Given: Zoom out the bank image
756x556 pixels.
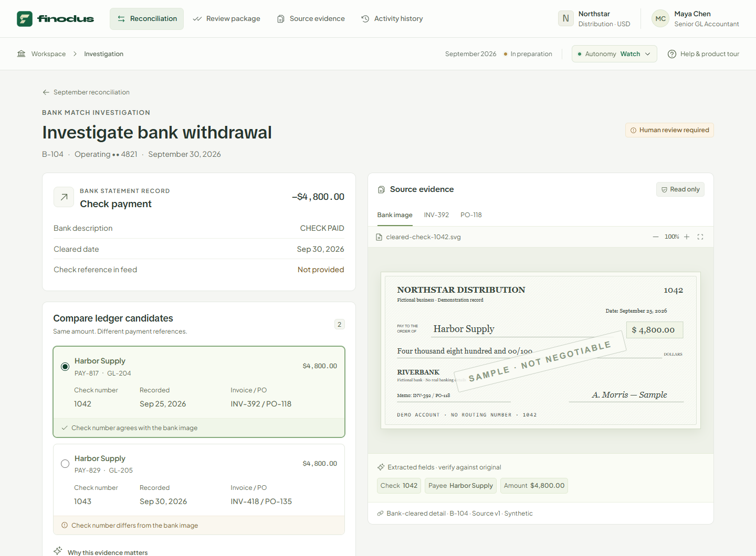Looking at the screenshot, I should click(x=656, y=237).
